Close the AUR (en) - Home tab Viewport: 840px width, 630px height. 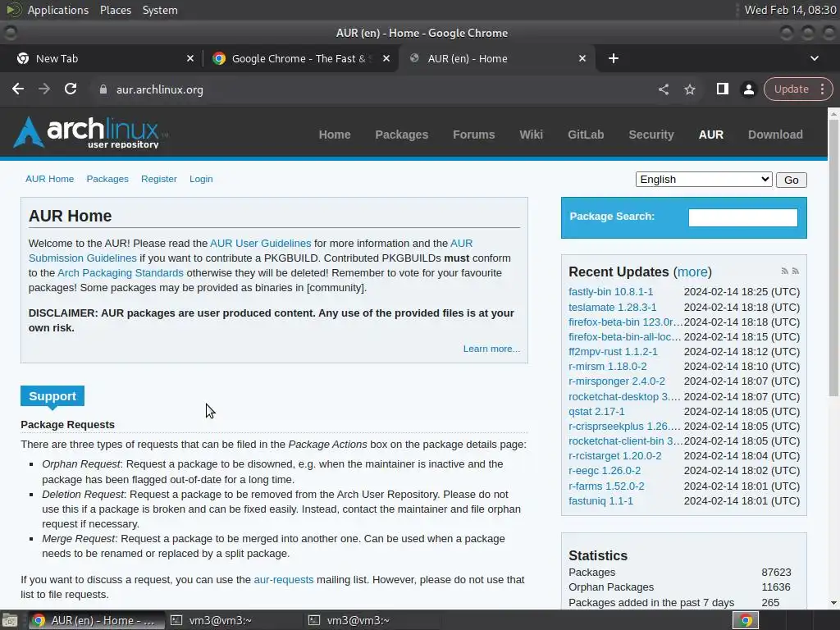click(582, 58)
